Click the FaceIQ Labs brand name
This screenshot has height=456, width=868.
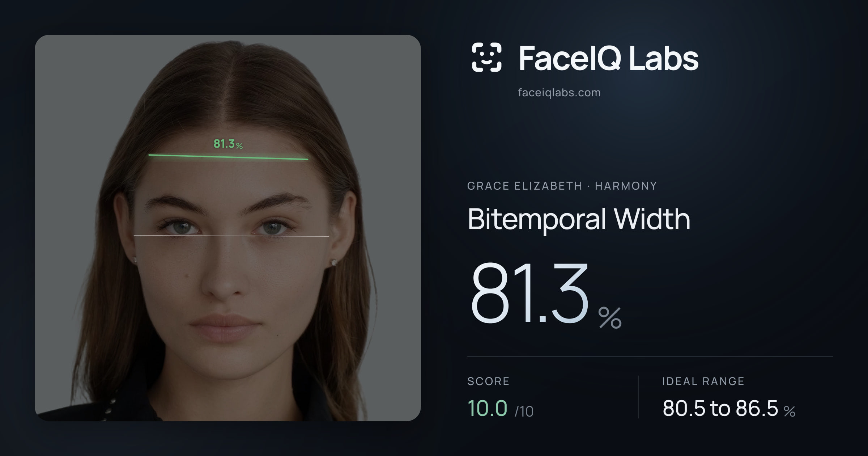(x=608, y=58)
